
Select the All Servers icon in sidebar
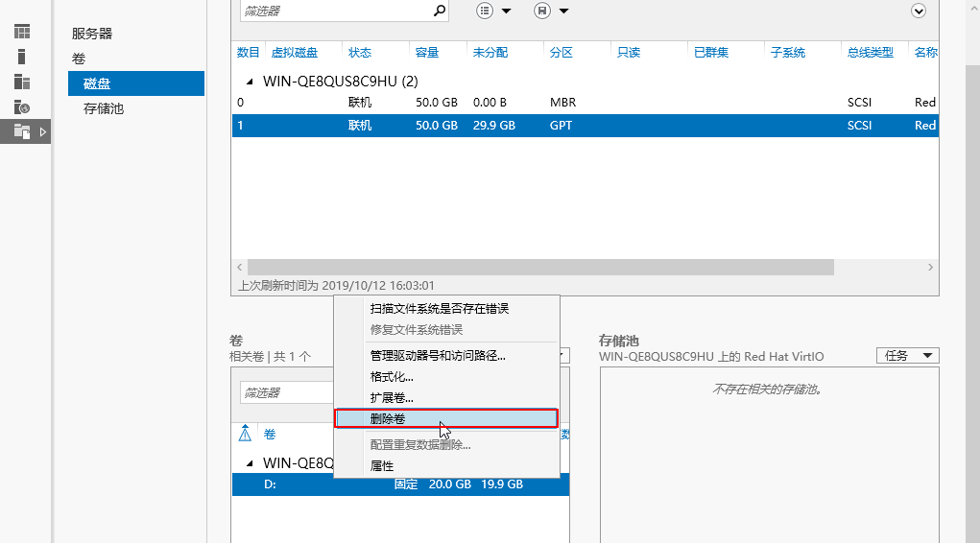tap(21, 82)
